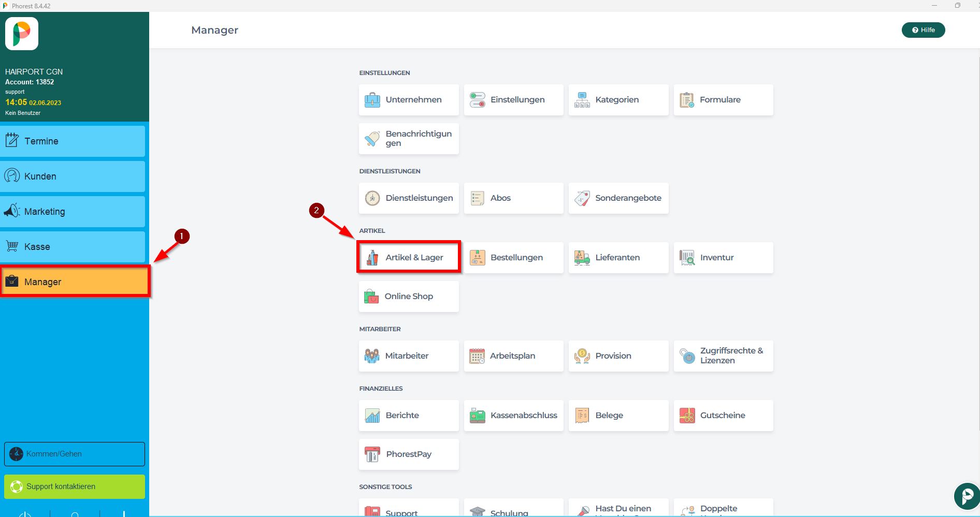Click the Phorest logo in the sidebar
980x517 pixels.
coord(22,34)
